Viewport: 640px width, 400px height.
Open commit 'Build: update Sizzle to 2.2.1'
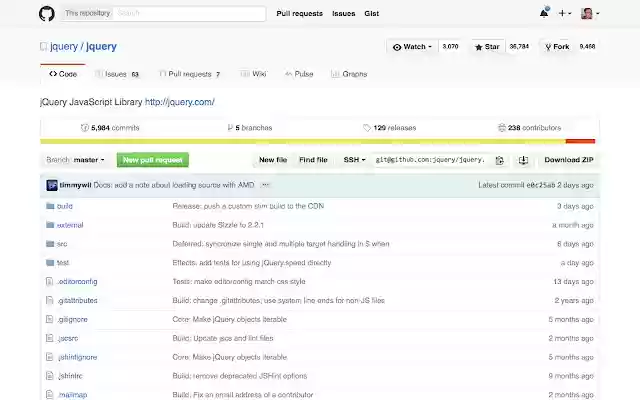(218, 225)
